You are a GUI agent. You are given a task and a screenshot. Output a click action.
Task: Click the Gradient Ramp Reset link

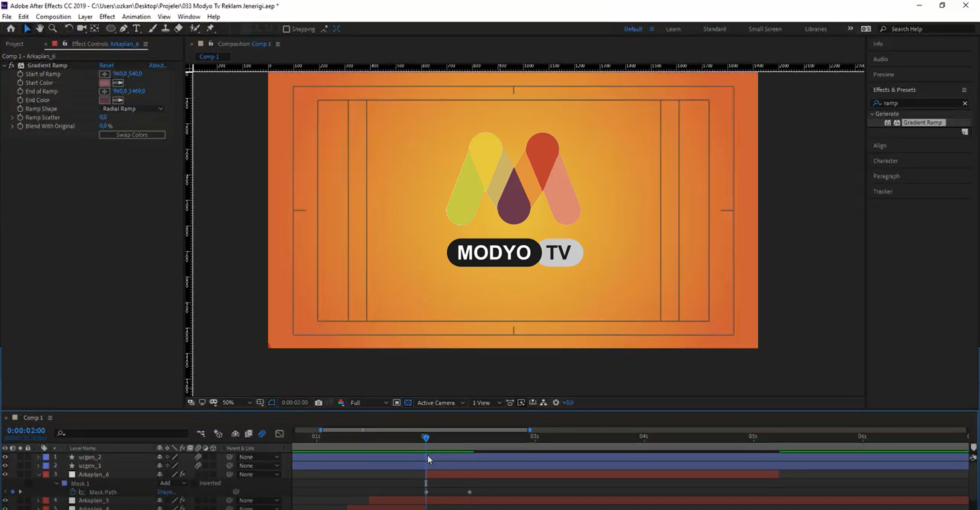106,65
